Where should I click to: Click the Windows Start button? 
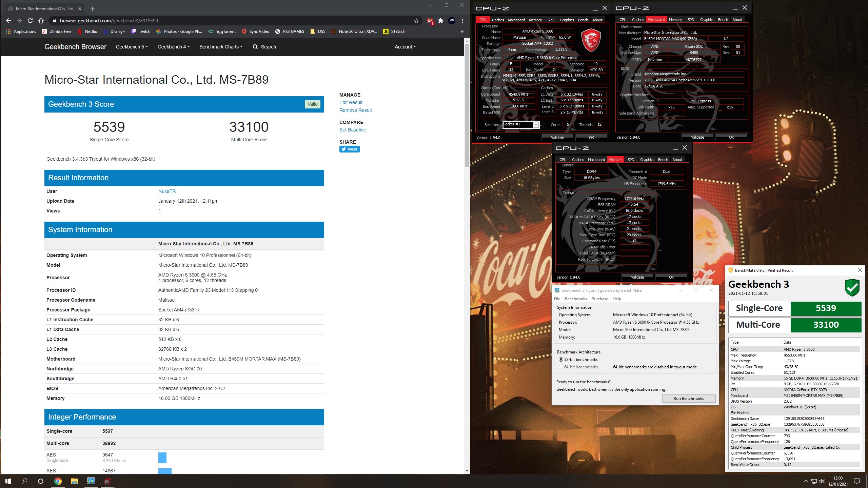[8, 481]
